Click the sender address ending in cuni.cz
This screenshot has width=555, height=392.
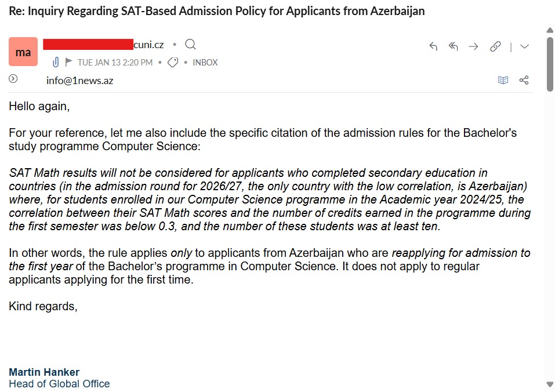pos(148,45)
